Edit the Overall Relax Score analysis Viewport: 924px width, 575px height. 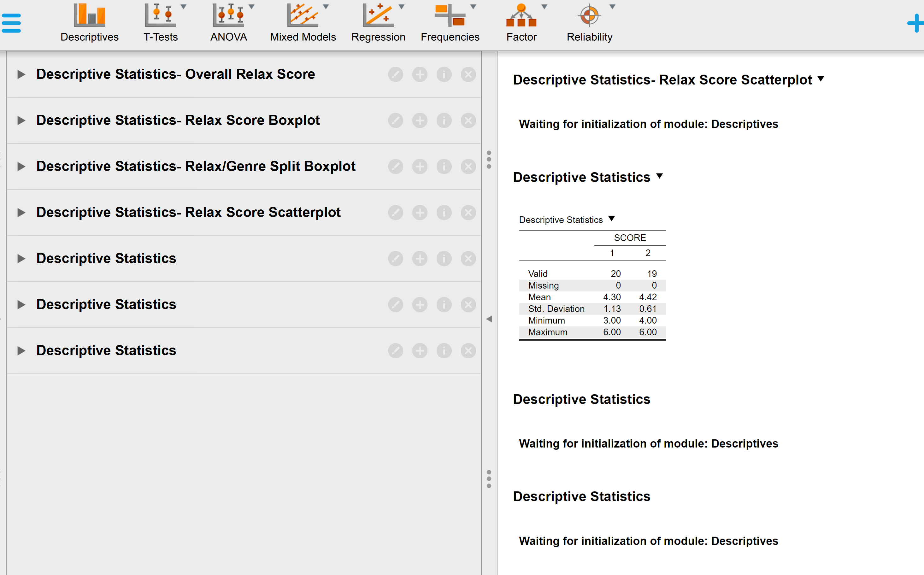[x=396, y=74]
